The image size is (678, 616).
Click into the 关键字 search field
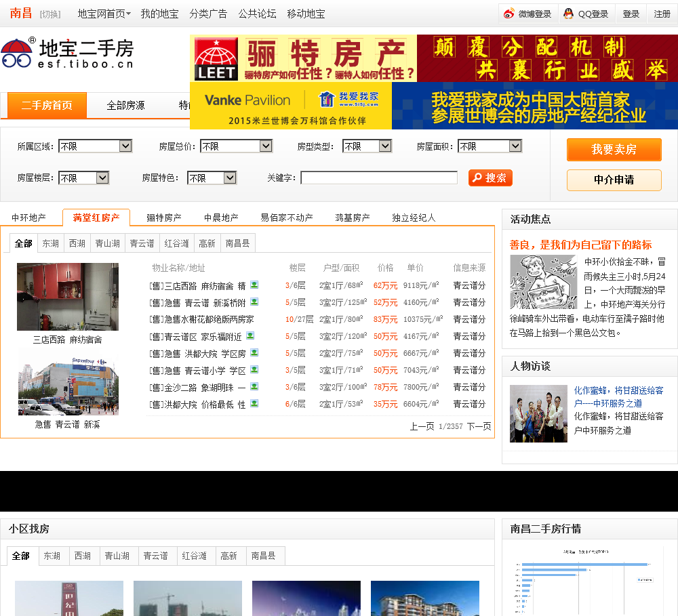[379, 178]
